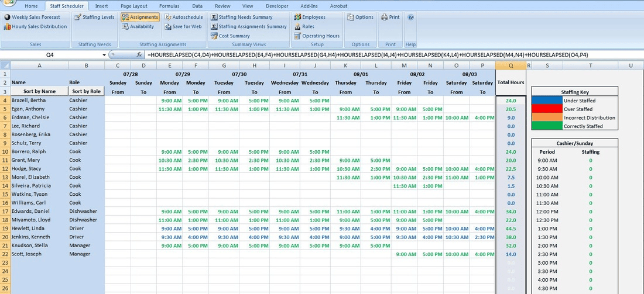The width and height of the screenshot is (644, 294).
Task: Open Hourly Sales Distribution
Action: click(35, 27)
